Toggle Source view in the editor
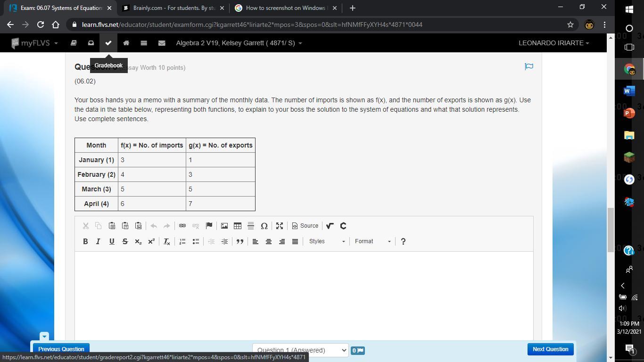The width and height of the screenshot is (644, 362). tap(305, 226)
